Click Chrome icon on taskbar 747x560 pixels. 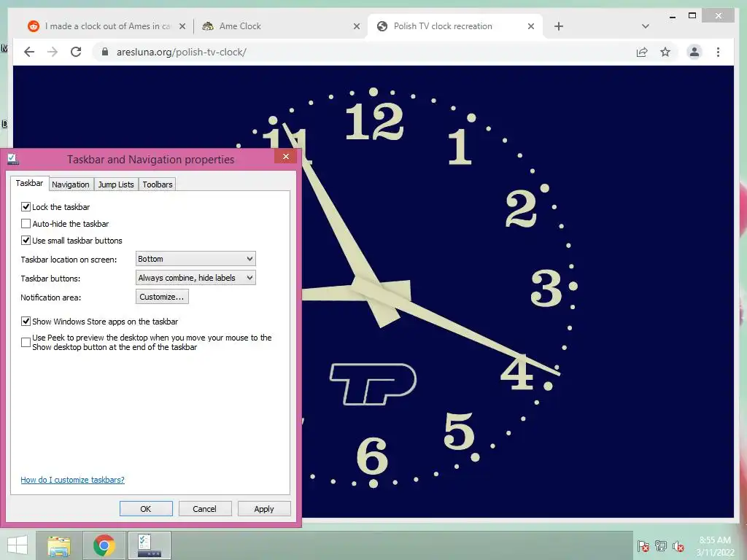tap(104, 545)
